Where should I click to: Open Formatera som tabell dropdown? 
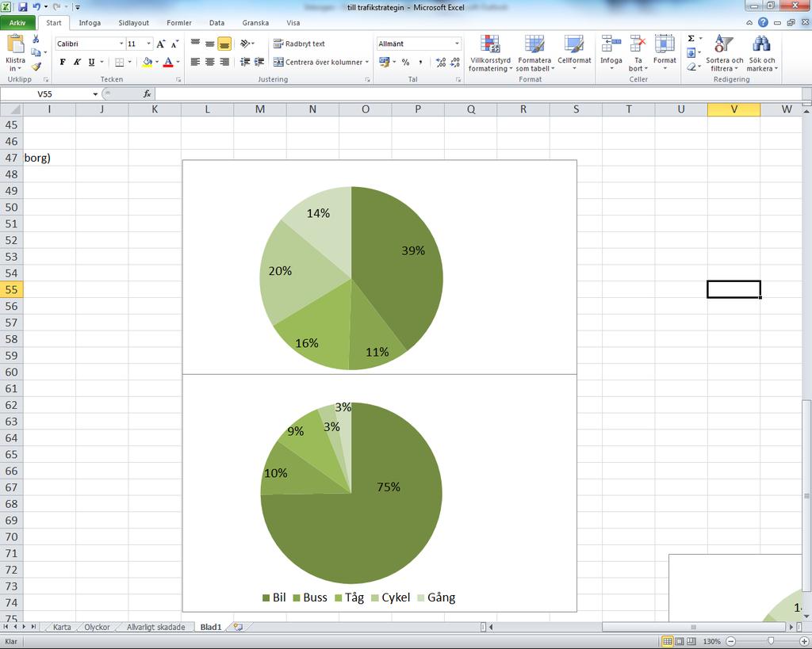534,53
